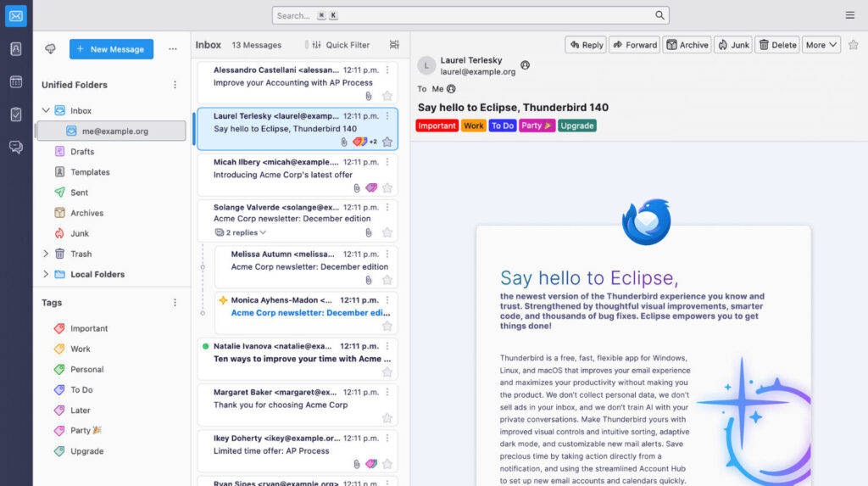This screenshot has height=486, width=868.
Task: Open Tags section options menu
Action: click(x=175, y=303)
